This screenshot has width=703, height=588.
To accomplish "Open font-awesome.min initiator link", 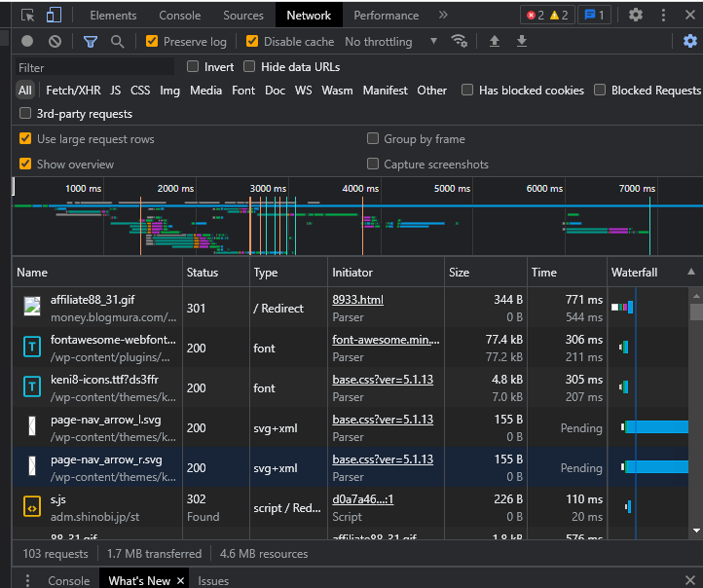I will (x=386, y=340).
